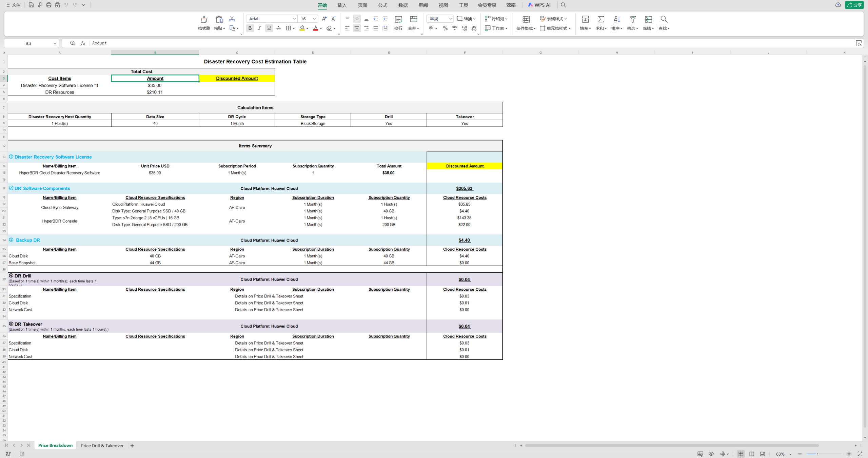Decrease font size with A- icon
Screen dimensions: 868x458
[334, 19]
